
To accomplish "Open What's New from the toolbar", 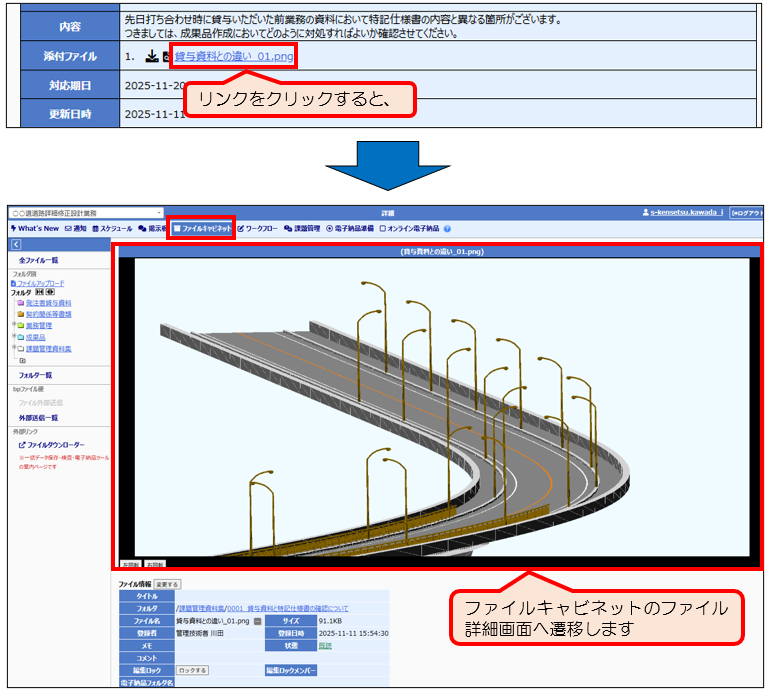I will pyautogui.click(x=34, y=228).
